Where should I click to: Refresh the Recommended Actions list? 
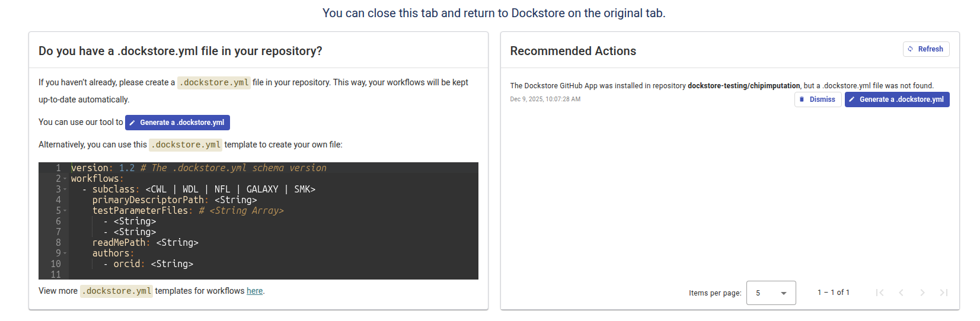tap(925, 49)
